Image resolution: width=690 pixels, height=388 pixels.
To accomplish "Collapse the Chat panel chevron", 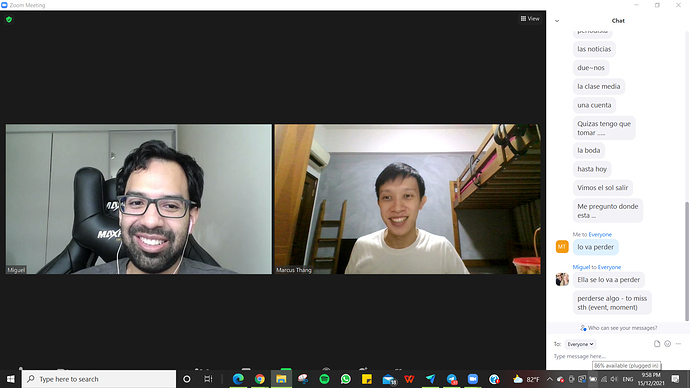I will 557,21.
